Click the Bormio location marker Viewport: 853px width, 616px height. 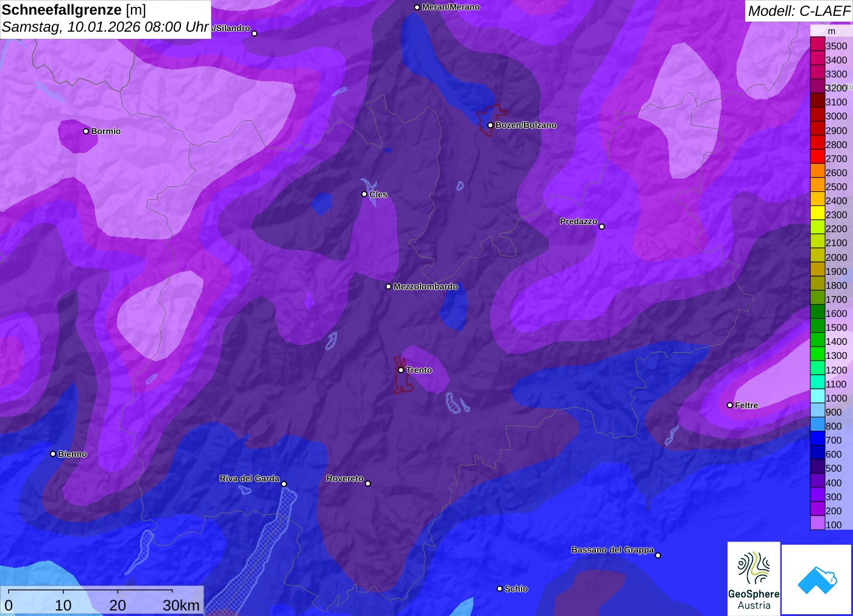[x=86, y=131]
